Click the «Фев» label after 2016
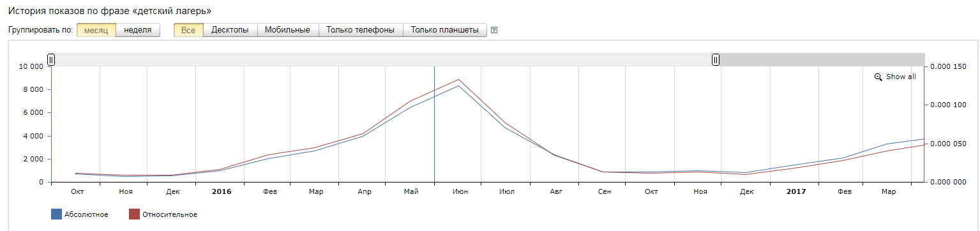The height and width of the screenshot is (231, 980). click(270, 191)
